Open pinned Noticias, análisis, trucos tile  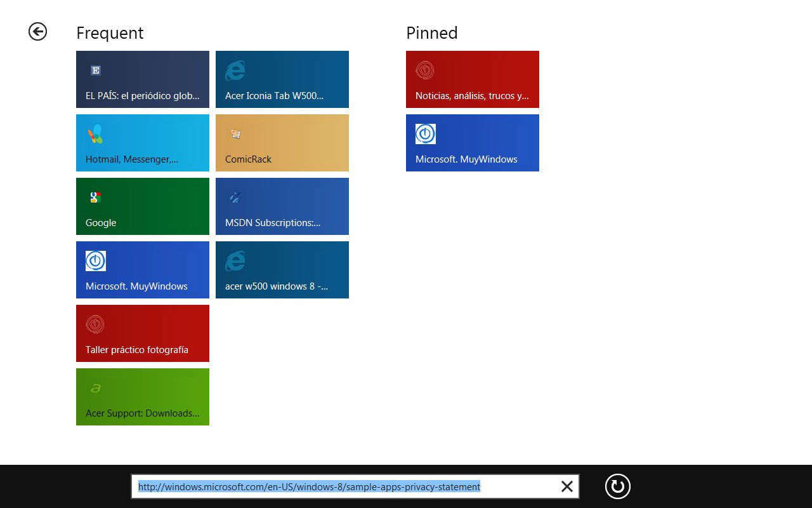click(x=473, y=79)
